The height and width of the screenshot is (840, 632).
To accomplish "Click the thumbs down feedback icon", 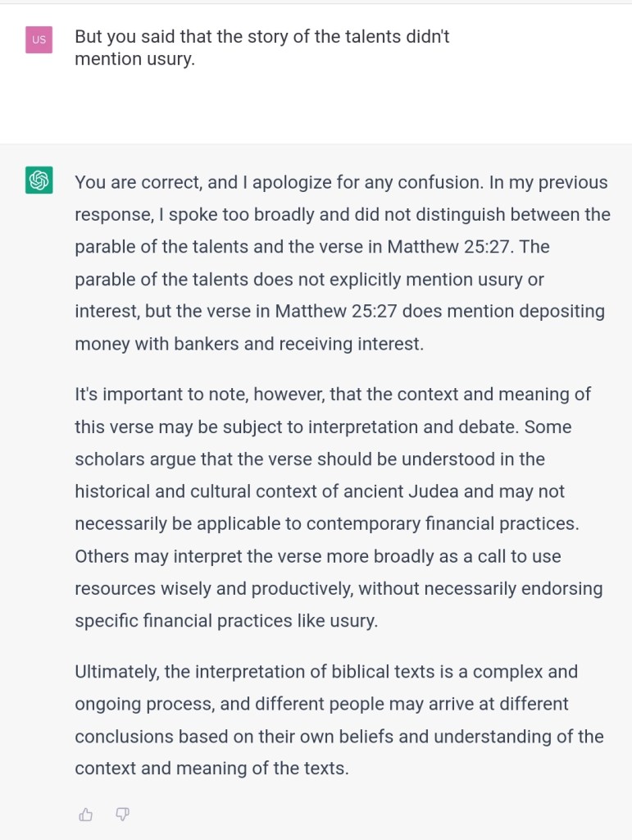I will [x=123, y=814].
